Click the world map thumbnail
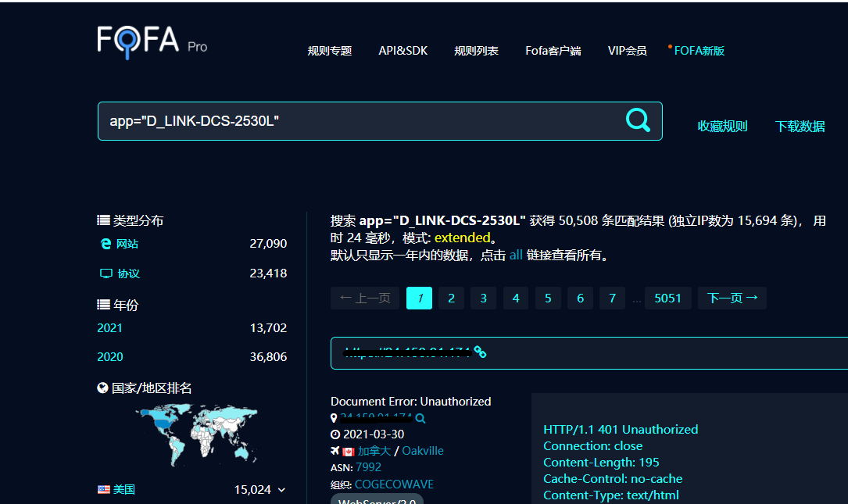This screenshot has height=504, width=848. click(x=196, y=434)
